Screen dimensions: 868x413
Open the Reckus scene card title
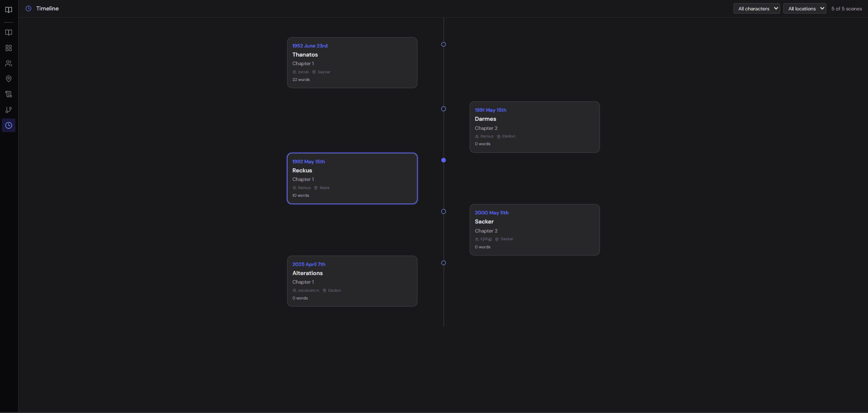[302, 171]
